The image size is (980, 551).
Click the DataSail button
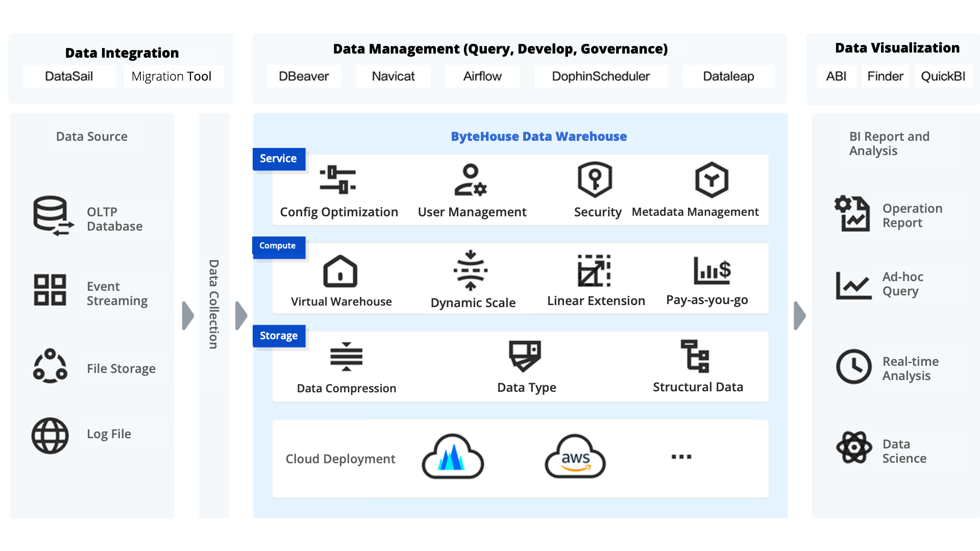click(68, 76)
